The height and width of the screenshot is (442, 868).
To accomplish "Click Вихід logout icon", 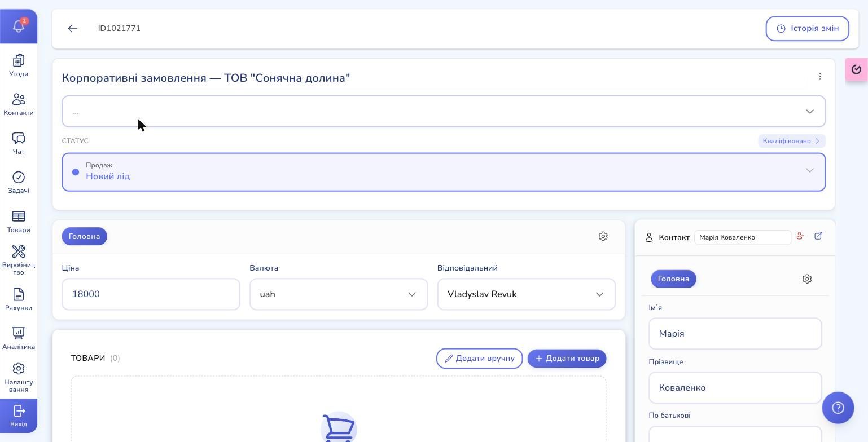I will click(x=19, y=416).
